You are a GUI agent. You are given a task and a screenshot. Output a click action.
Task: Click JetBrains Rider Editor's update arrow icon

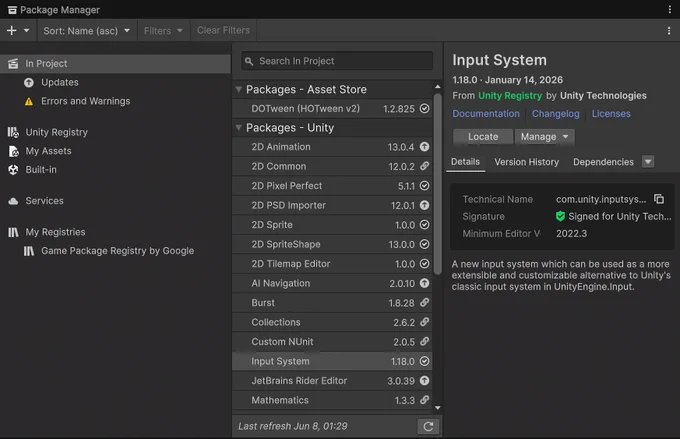[x=425, y=380]
